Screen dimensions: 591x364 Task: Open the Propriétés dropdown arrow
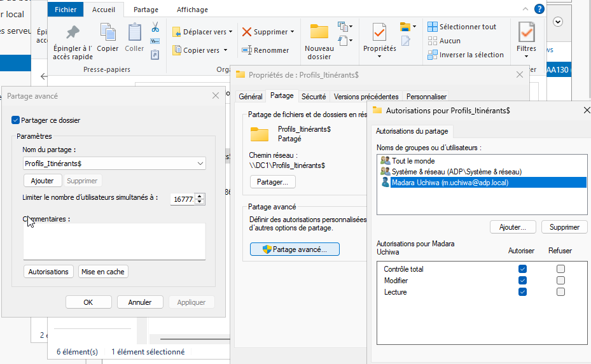click(x=379, y=57)
